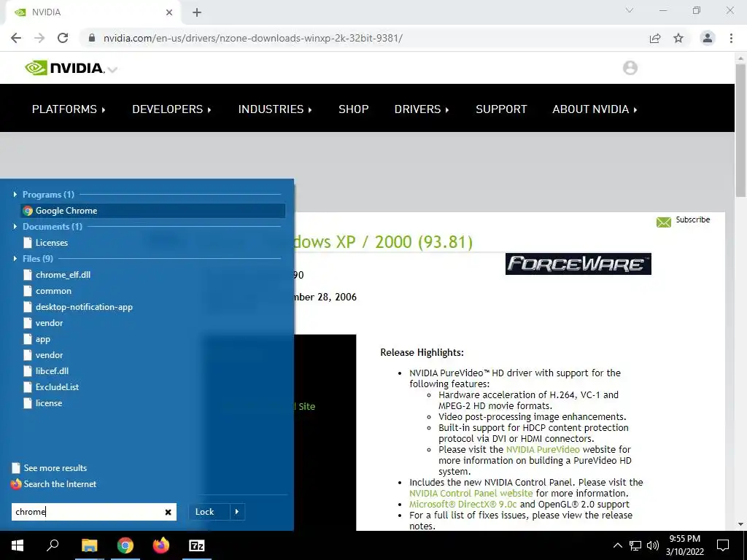The image size is (747, 560).
Task: Open the notification center icon
Action: pos(723,545)
